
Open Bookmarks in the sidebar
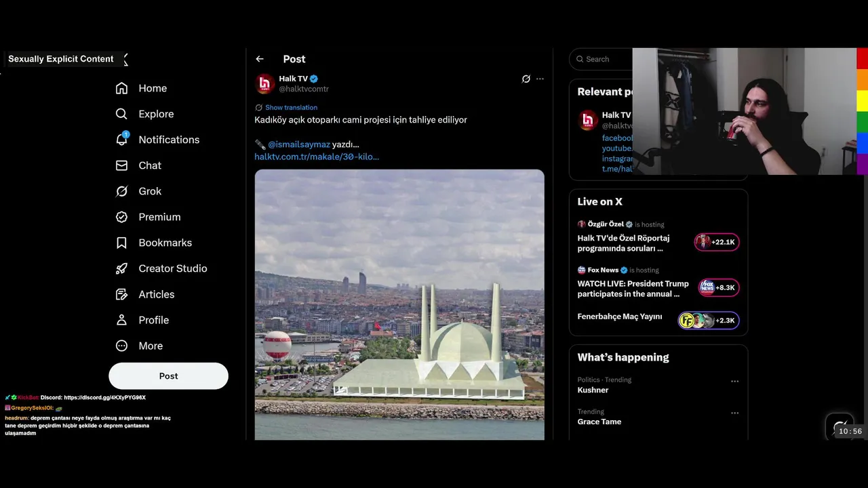pyautogui.click(x=153, y=243)
